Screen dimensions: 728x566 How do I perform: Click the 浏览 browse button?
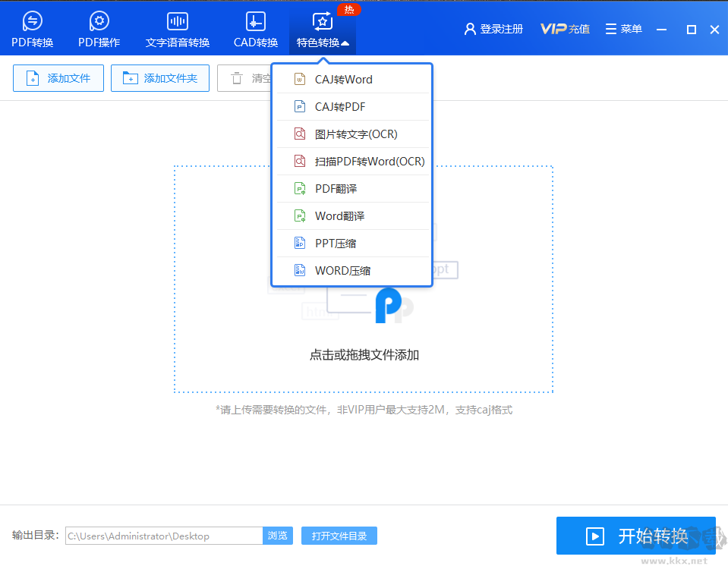point(278,536)
